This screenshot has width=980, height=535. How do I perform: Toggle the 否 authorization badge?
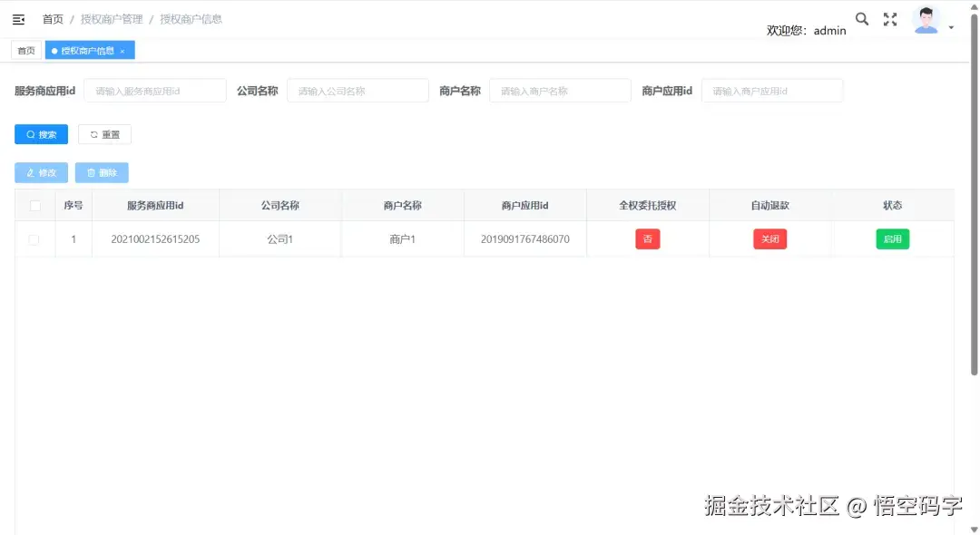(x=647, y=238)
